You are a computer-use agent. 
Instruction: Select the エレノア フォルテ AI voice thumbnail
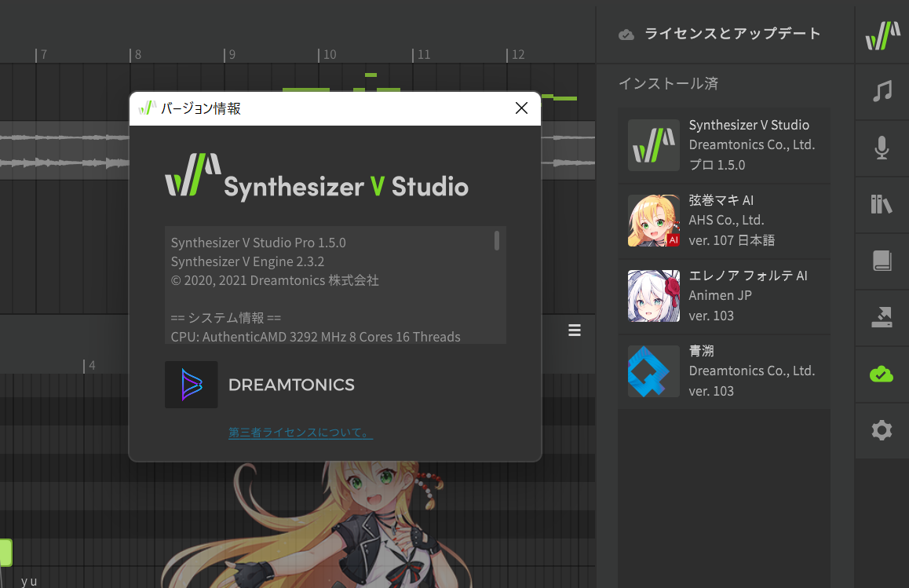pos(654,296)
